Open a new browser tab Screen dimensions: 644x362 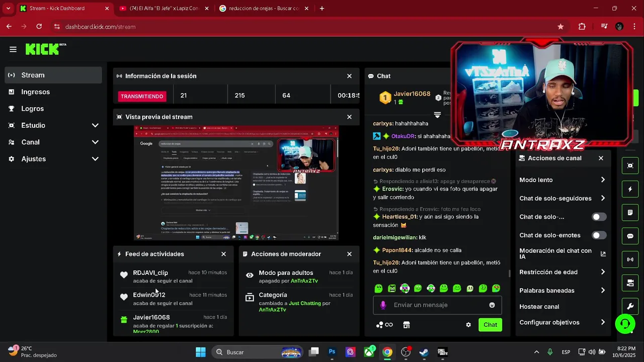tap(322, 8)
